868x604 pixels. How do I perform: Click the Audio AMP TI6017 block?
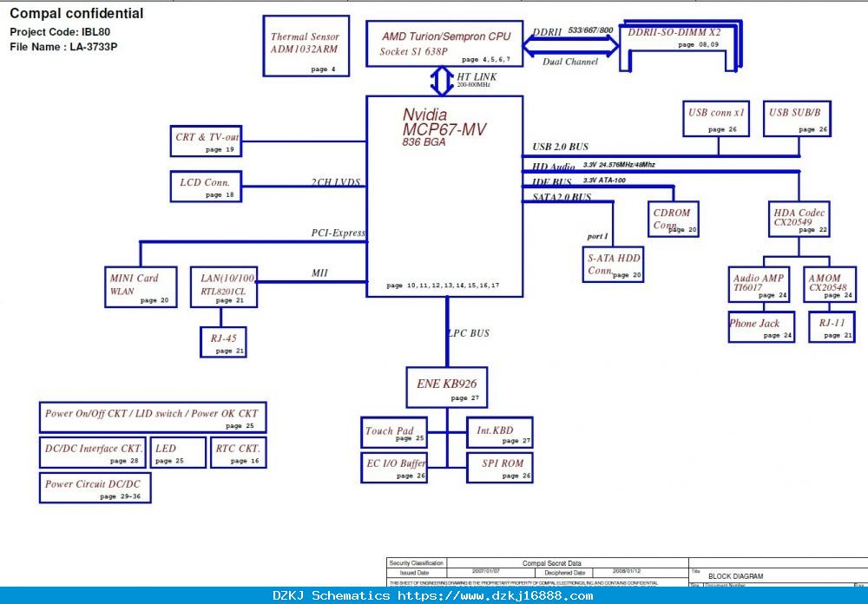click(759, 285)
